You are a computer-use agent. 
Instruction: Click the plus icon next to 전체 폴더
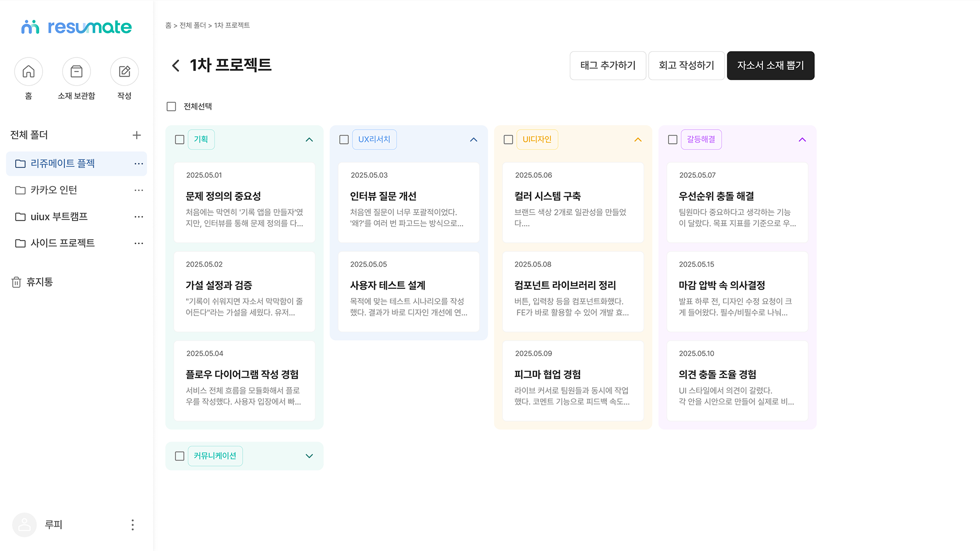(137, 135)
